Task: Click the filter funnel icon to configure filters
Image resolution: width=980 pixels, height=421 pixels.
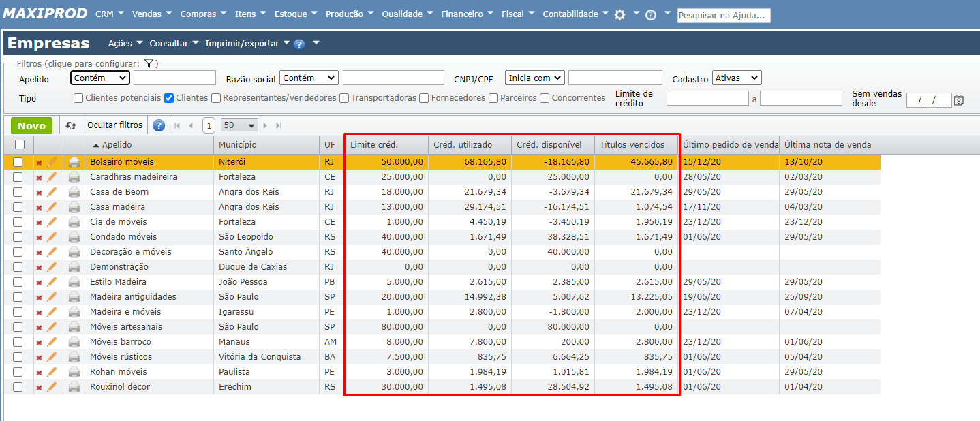Action: point(150,63)
